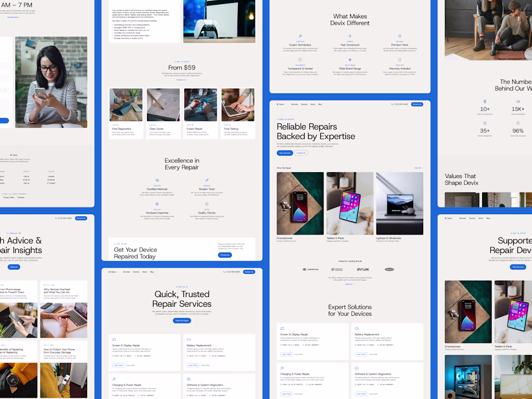Open About menu on Reliable Repairs page
This screenshot has height=399, width=532.
[x=313, y=104]
